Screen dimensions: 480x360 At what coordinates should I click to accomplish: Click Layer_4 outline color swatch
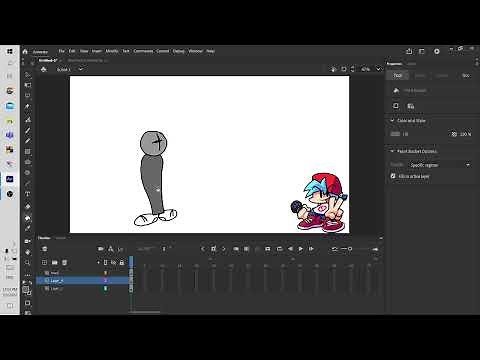click(106, 281)
